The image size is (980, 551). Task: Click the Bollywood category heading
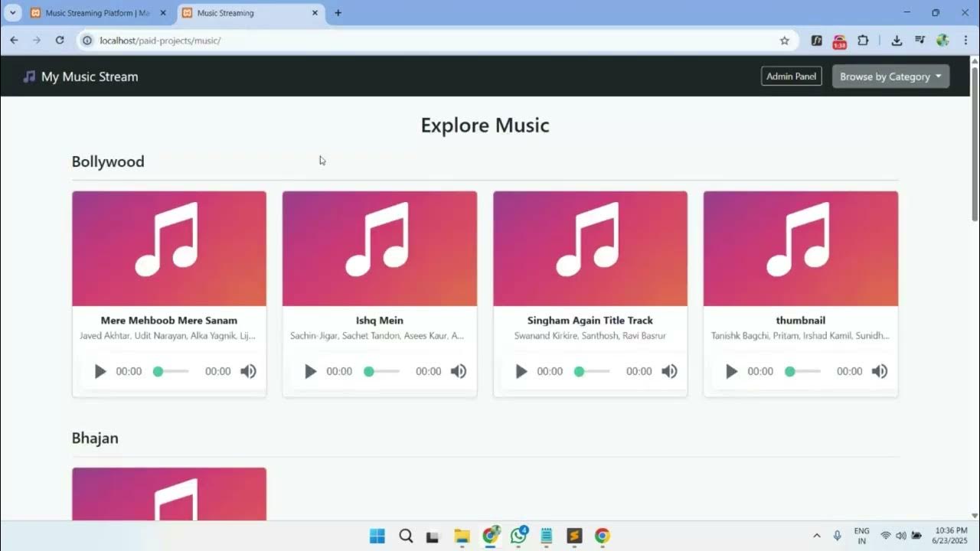108,161
